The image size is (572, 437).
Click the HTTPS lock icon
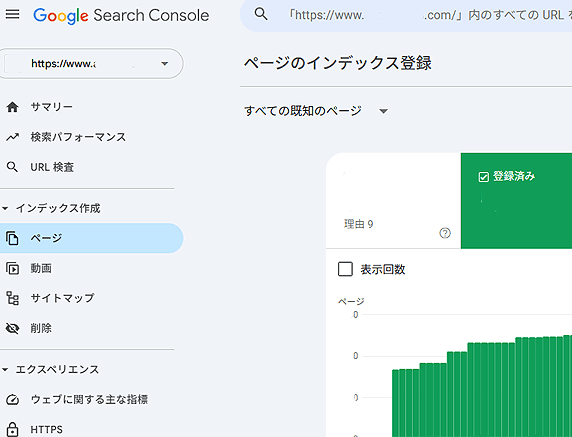pyautogui.click(x=12, y=429)
